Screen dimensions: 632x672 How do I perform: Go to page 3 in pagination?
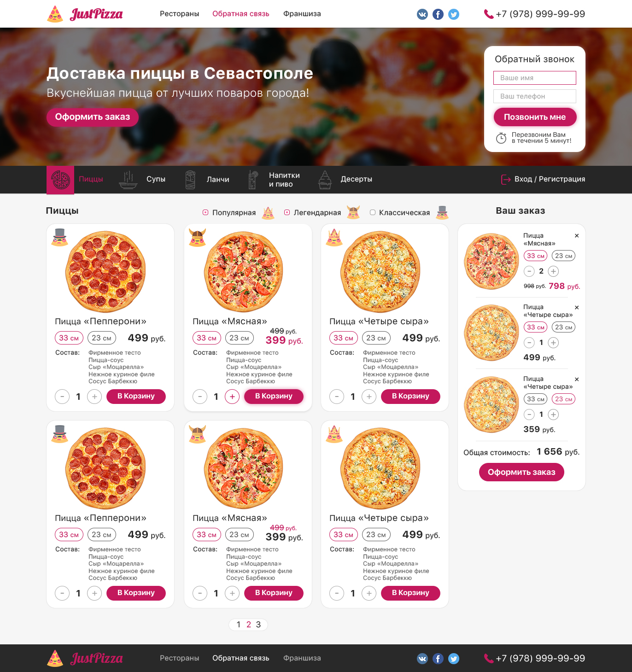pos(258,625)
